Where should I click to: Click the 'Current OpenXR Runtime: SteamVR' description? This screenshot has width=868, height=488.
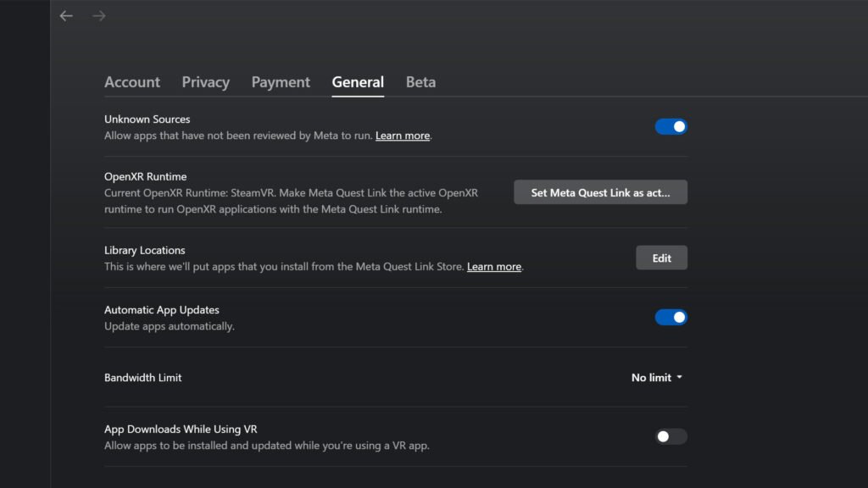pyautogui.click(x=292, y=201)
